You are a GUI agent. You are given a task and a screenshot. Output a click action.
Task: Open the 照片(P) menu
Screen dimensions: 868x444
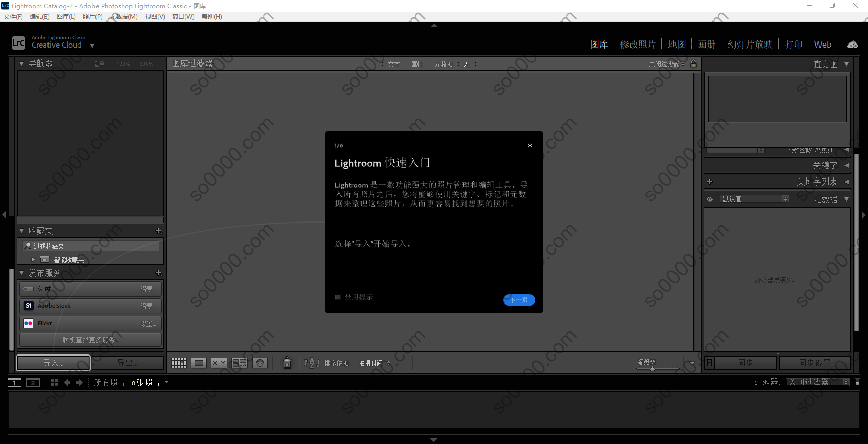pos(92,17)
